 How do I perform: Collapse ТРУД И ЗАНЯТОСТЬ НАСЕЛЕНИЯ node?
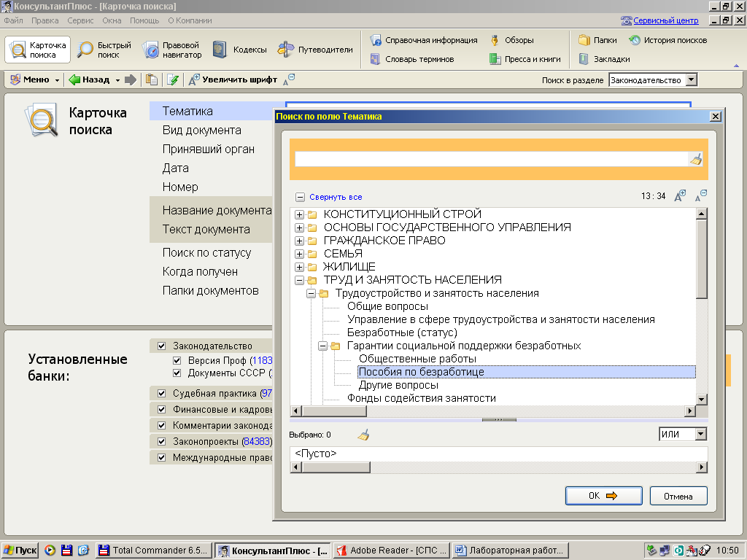coord(299,281)
